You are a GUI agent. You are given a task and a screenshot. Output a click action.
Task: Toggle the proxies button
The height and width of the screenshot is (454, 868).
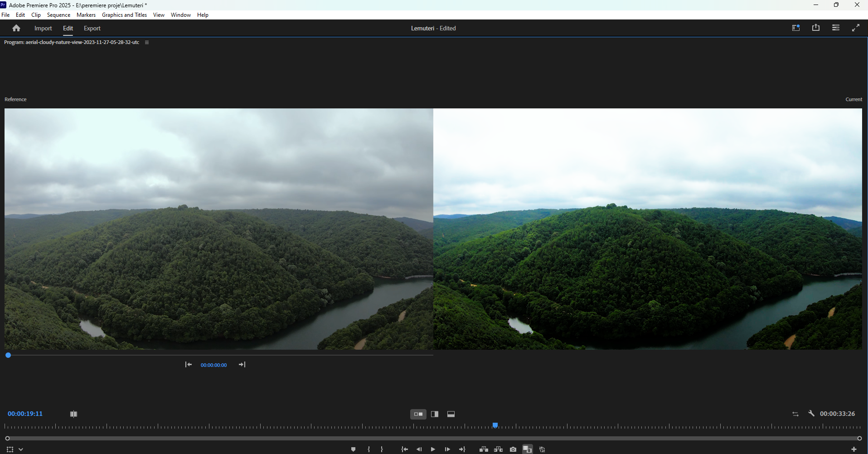[x=542, y=449]
